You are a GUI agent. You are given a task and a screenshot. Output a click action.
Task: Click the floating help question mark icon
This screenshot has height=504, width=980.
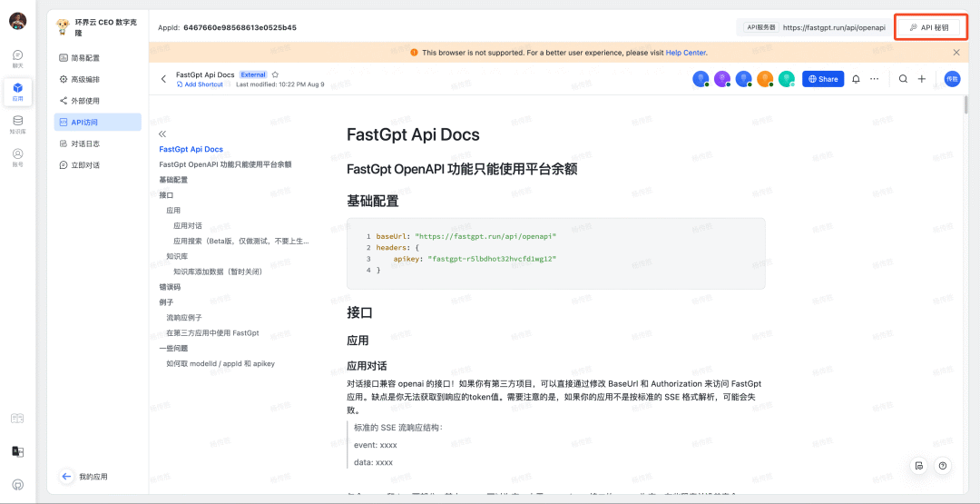click(x=943, y=466)
